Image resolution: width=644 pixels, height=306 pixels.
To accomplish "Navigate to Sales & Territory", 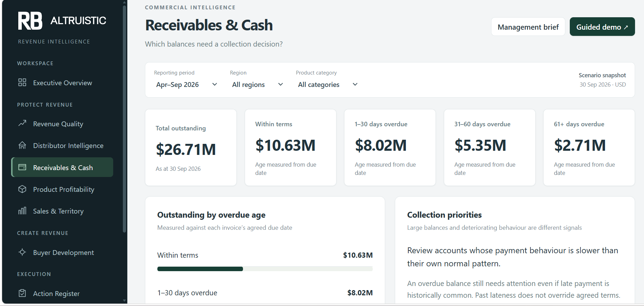I will click(x=62, y=211).
